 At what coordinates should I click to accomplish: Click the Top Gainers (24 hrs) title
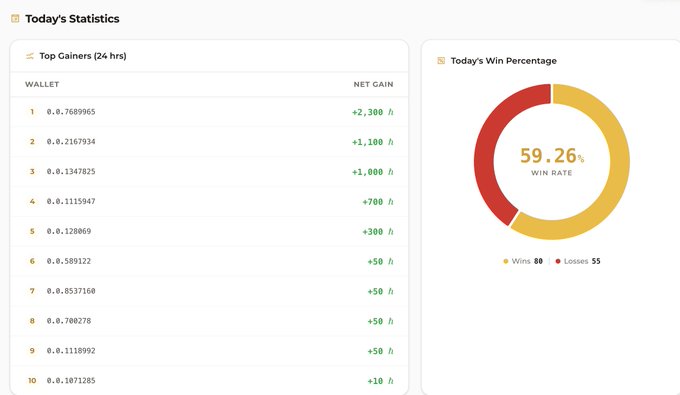tap(83, 56)
